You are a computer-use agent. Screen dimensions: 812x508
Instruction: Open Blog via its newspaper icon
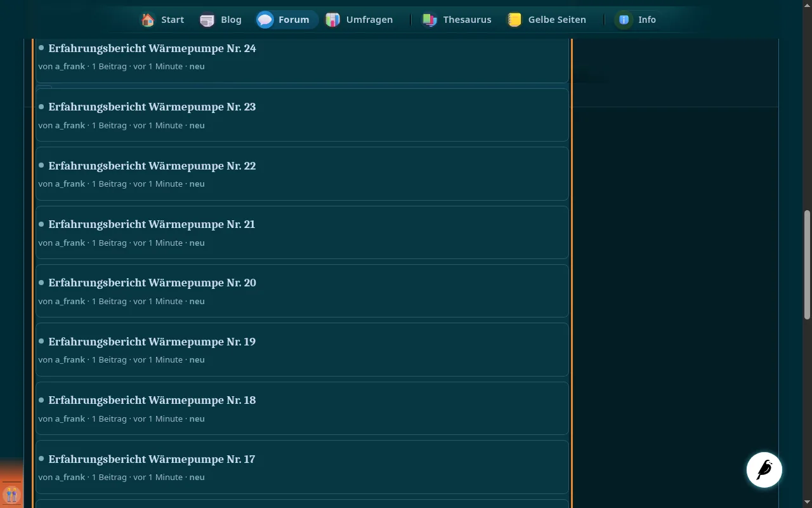[207, 20]
